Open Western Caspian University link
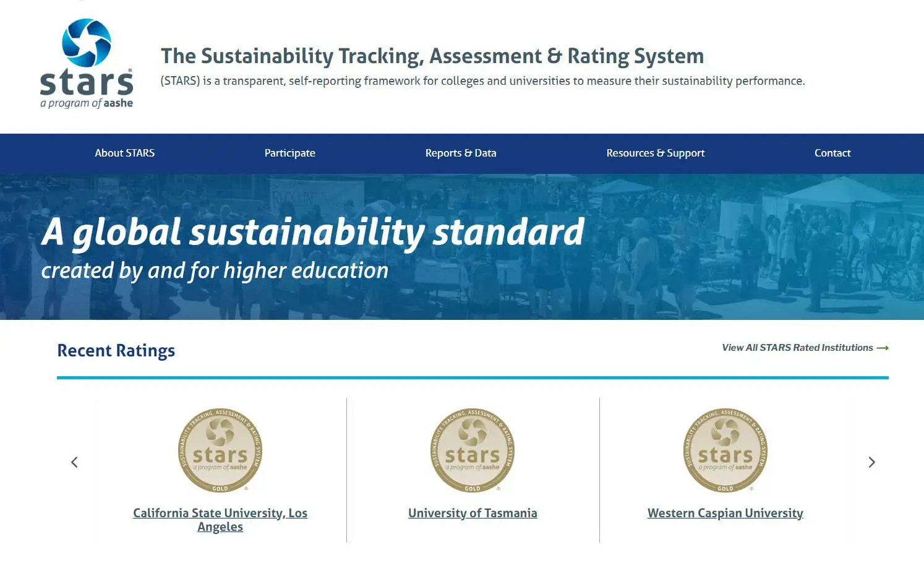The height and width of the screenshot is (581, 924). tap(725, 513)
